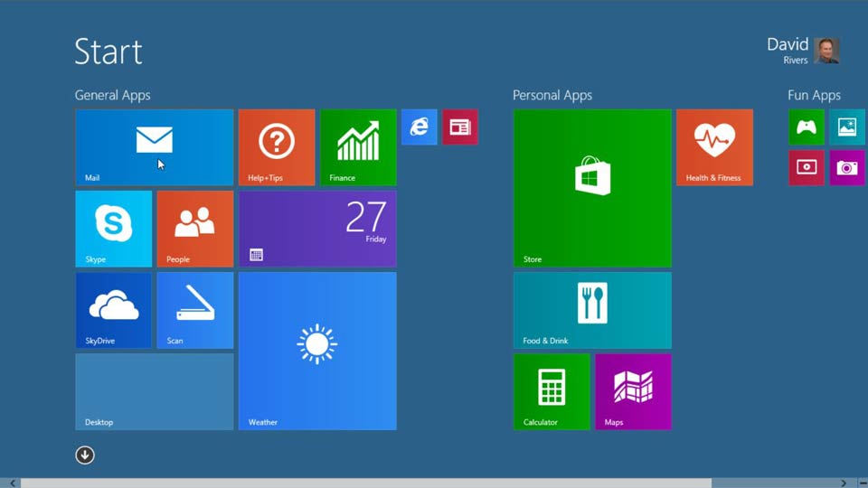This screenshot has width=868, height=488.
Task: Launch the Calculator tile
Action: click(552, 391)
